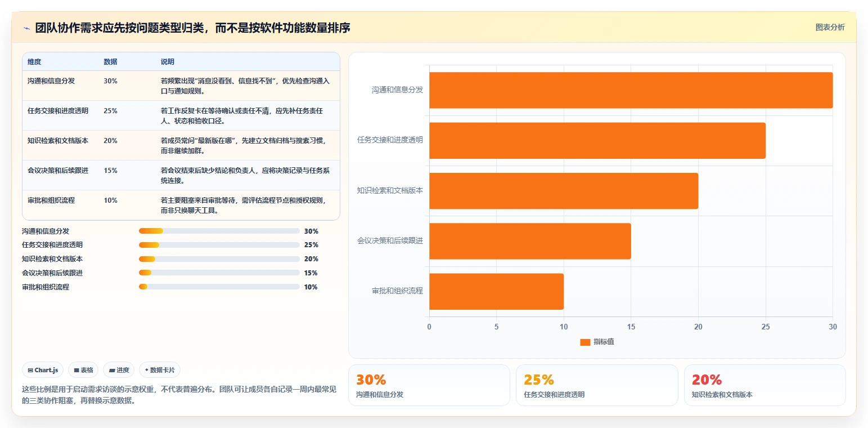The image size is (868, 428).
Task: Click the 知识检索和文档版本 progress bar
Action: (x=219, y=259)
